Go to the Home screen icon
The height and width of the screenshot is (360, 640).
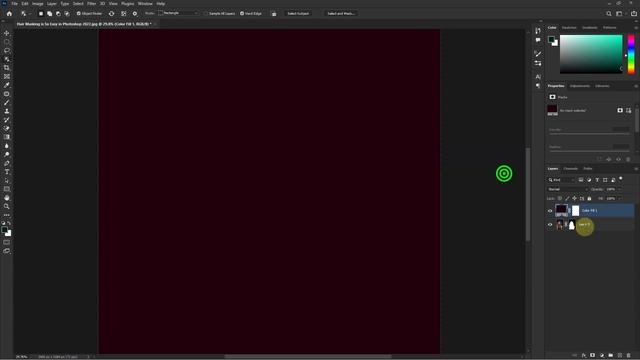click(x=9, y=13)
